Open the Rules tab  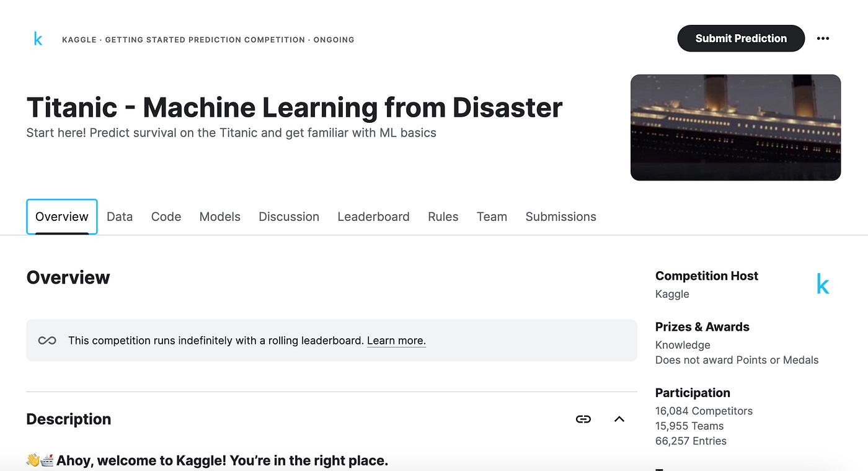pos(443,217)
